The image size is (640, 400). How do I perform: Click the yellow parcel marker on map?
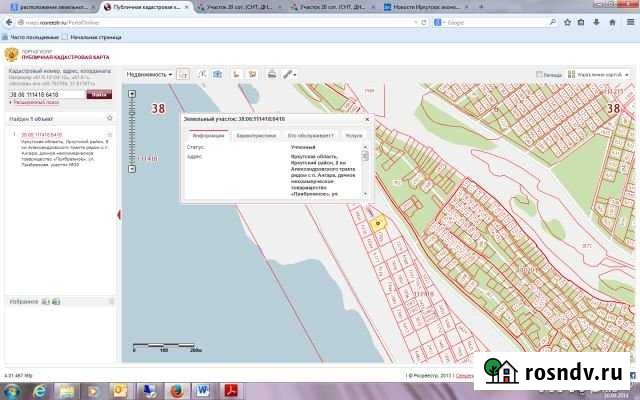377,224
